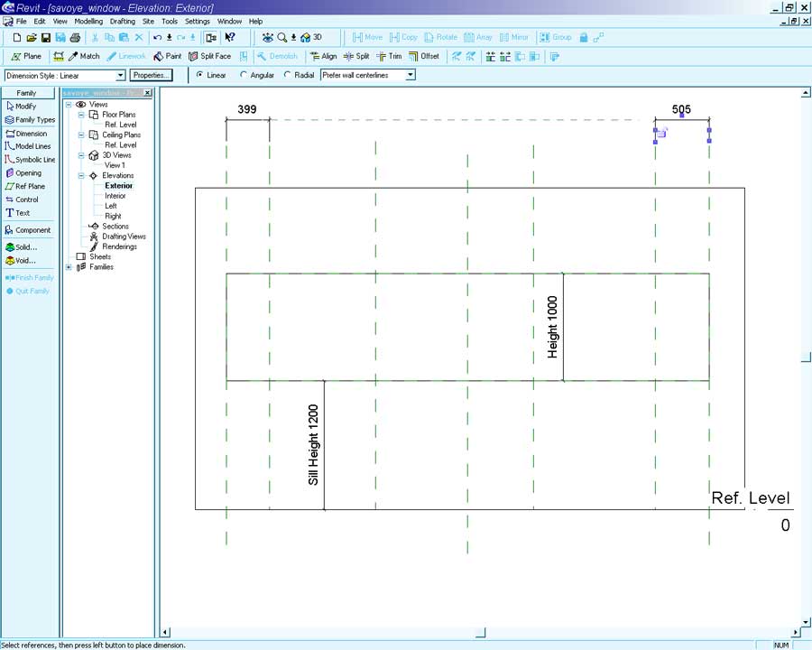Screen dimensions: 812x650
Task: Choose the Dimension tool in the design bar
Action: [x=26, y=134]
